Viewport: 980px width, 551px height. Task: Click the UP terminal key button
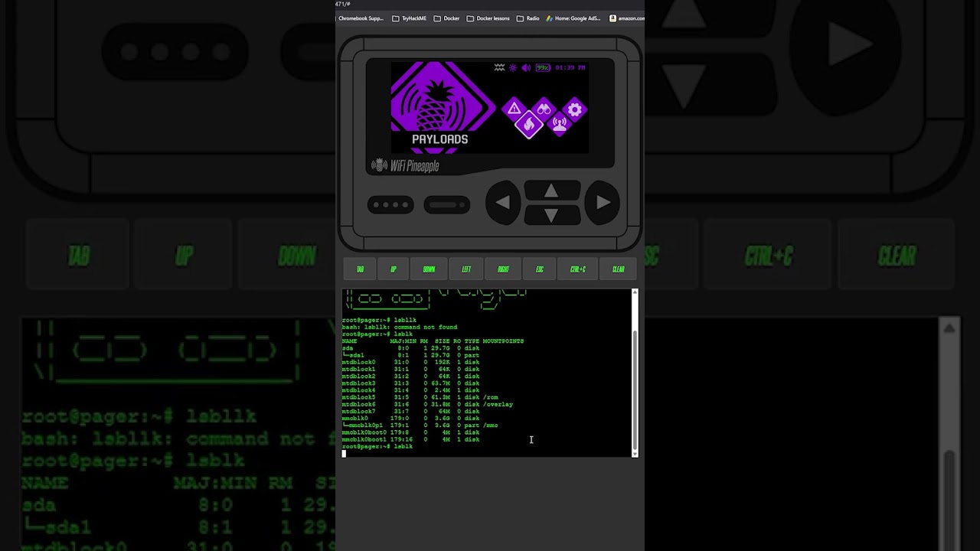[x=394, y=269]
